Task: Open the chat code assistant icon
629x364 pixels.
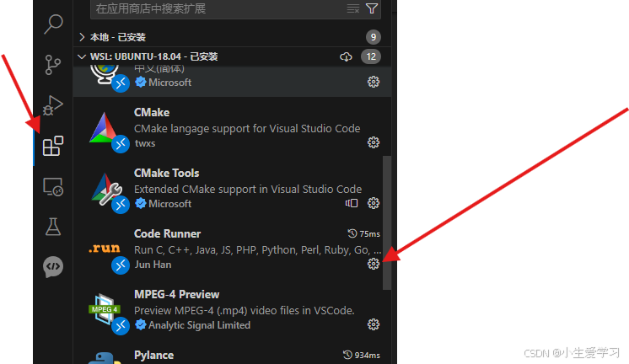Action: 53,267
